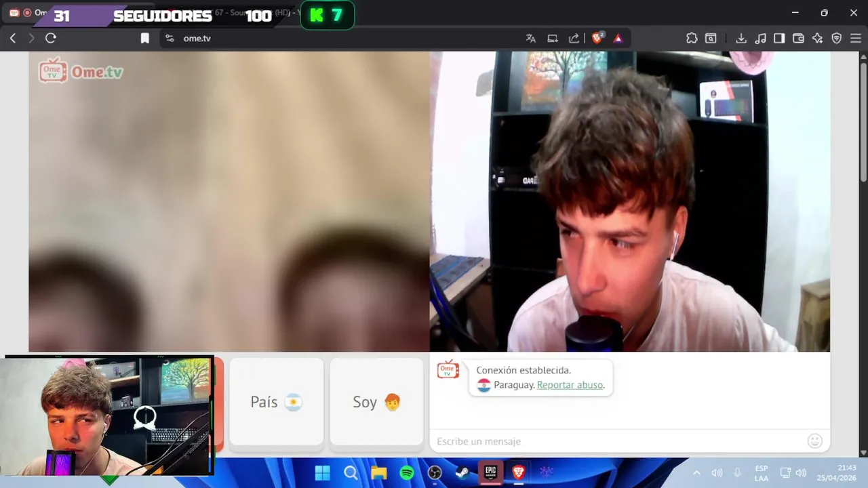Click the Reportar abuso link

tap(570, 385)
